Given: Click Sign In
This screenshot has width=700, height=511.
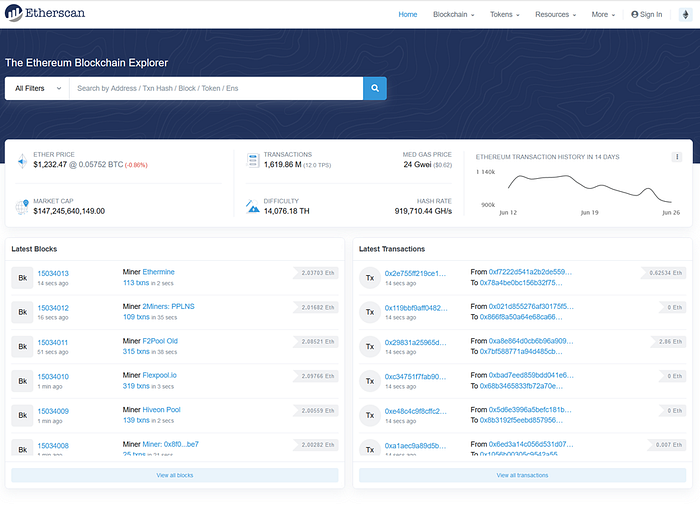Looking at the screenshot, I should coord(647,14).
